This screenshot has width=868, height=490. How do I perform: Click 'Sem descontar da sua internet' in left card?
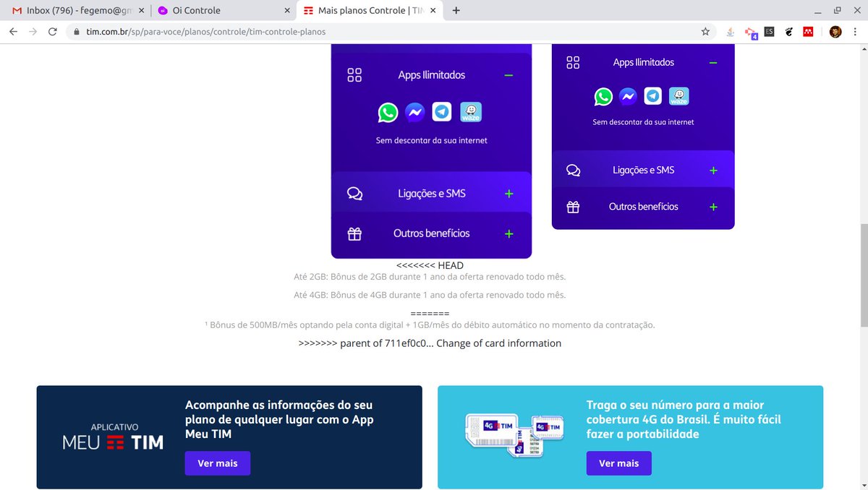(x=432, y=140)
